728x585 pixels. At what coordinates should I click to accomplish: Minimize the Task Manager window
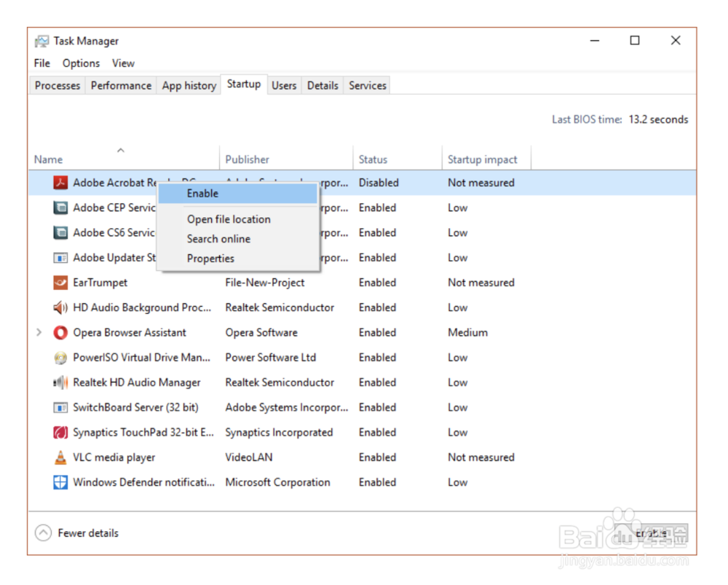click(x=595, y=40)
